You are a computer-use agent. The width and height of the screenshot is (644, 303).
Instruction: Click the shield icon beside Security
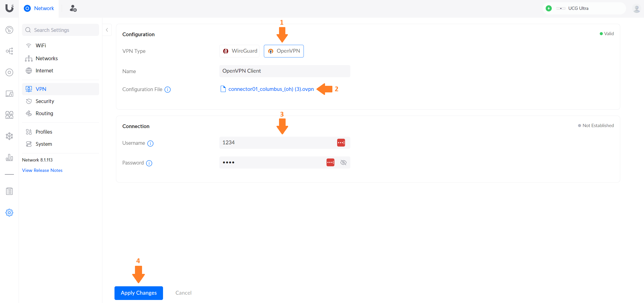tap(29, 101)
